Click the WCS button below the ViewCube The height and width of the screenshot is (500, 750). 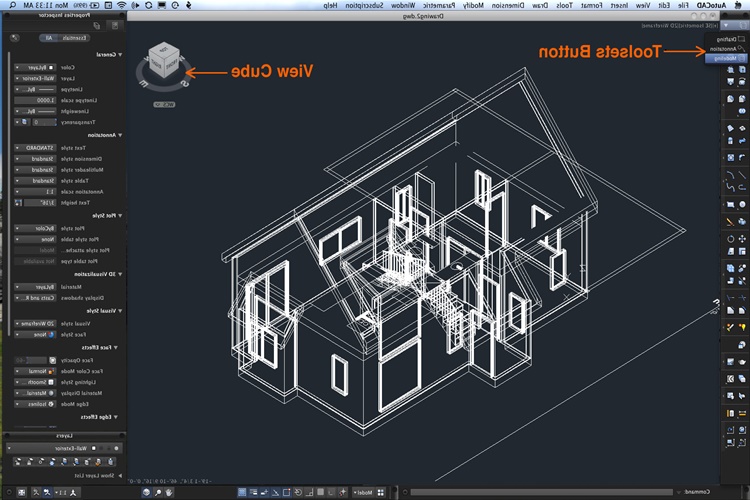[164, 104]
